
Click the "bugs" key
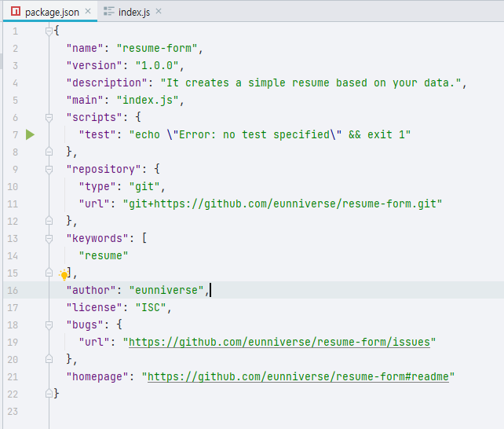85,324
